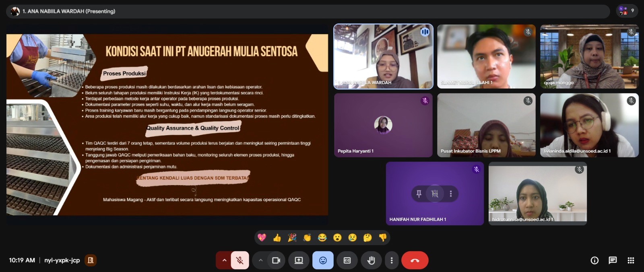The width and height of the screenshot is (644, 272).
Task: Open three-dot options on HANIFAH tile
Action: click(x=451, y=194)
